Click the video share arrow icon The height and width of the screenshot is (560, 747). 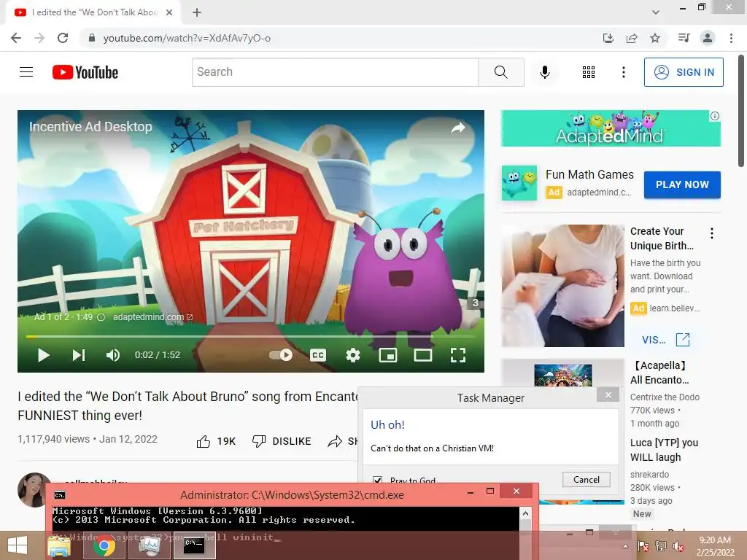click(x=458, y=128)
